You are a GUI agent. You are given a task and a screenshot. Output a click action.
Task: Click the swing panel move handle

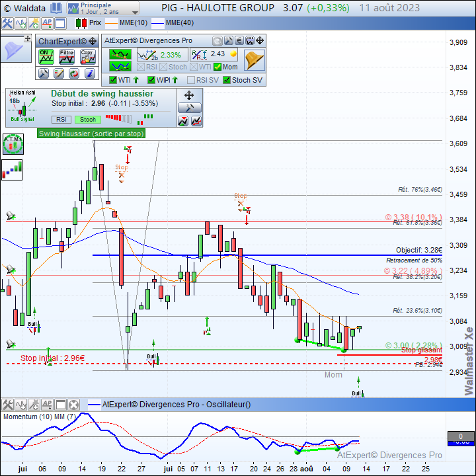pos(189,95)
